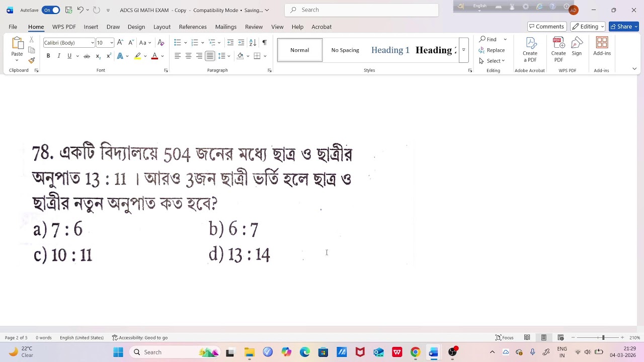Toggle subscript formatting
This screenshot has height=362, width=644.
pyautogui.click(x=98, y=56)
